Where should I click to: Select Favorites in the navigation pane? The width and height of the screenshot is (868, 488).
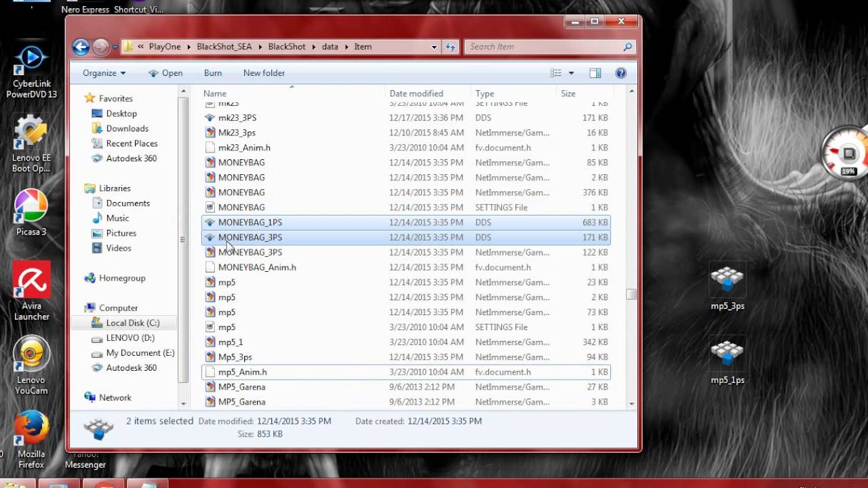pos(116,98)
